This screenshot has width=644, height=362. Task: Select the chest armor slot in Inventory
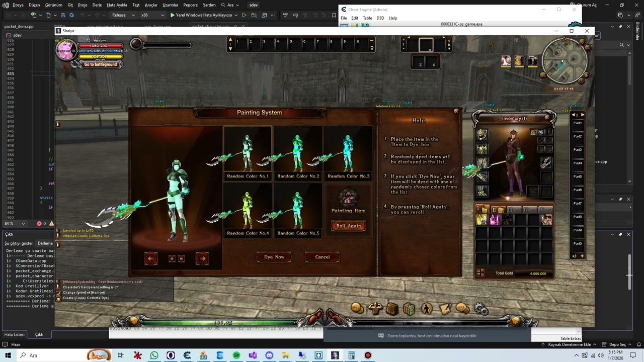(x=482, y=149)
